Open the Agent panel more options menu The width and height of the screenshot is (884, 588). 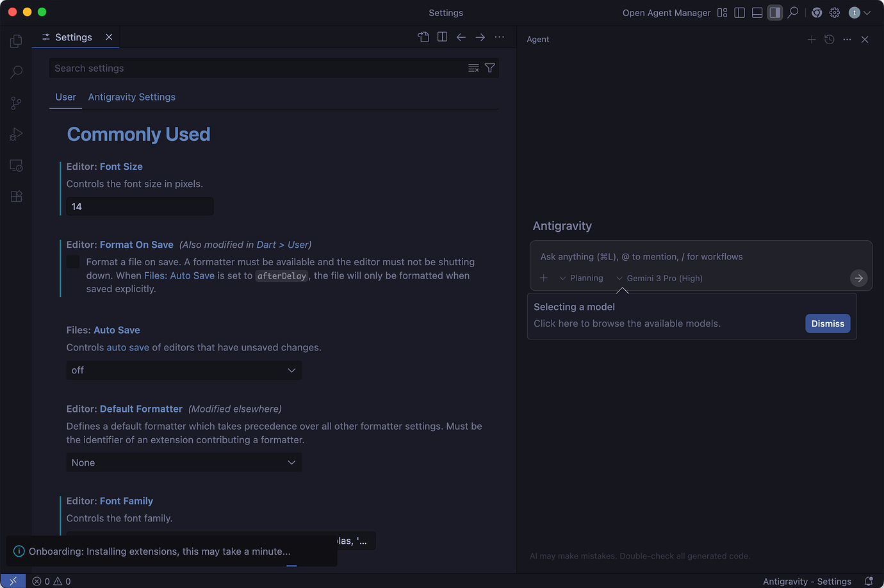tap(847, 40)
